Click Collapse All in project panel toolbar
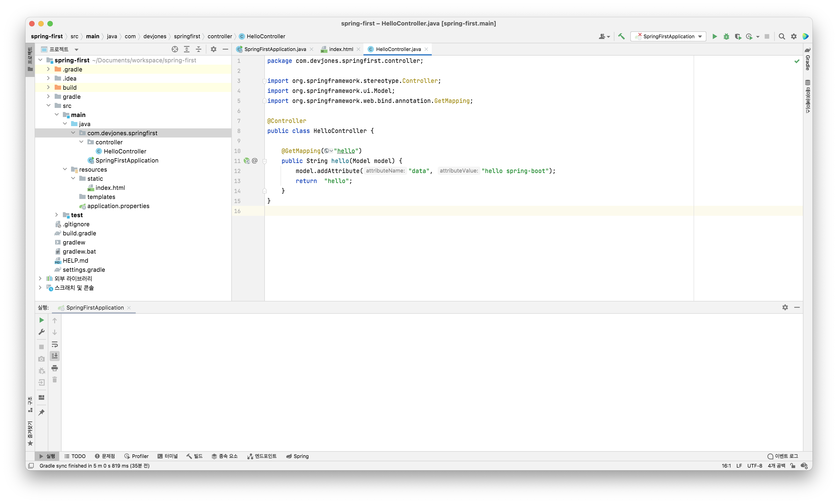 click(x=198, y=49)
